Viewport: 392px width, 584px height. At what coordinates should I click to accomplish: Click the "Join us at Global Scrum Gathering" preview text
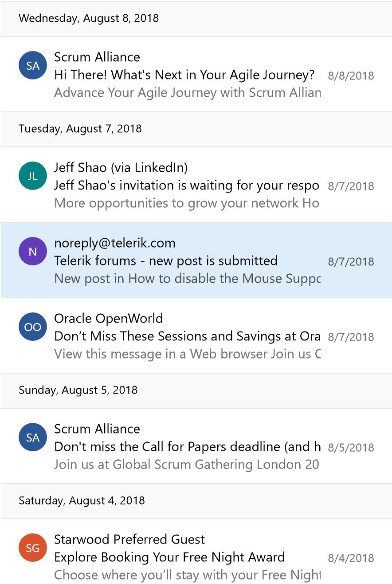pyautogui.click(x=186, y=465)
